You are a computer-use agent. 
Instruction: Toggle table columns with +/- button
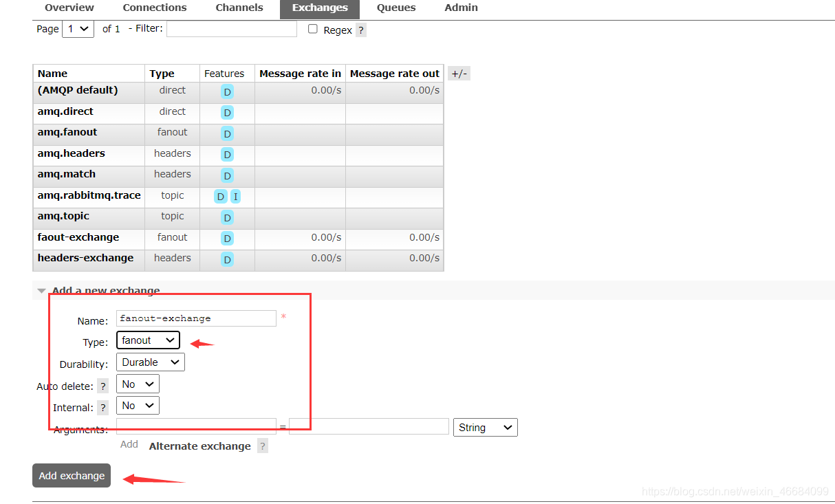point(459,74)
